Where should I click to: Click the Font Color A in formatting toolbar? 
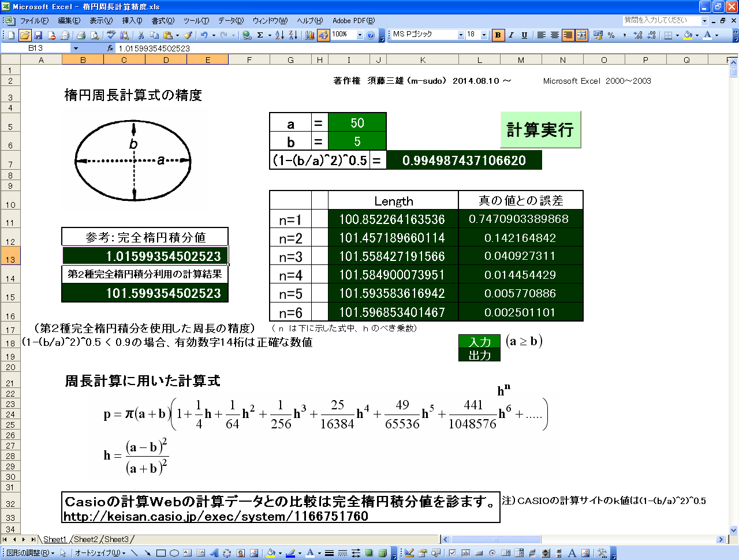(707, 35)
